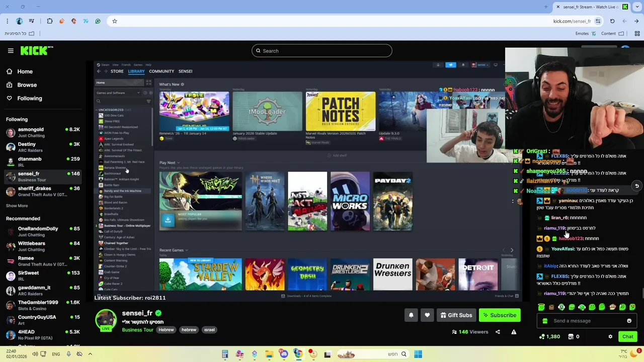Image resolution: width=644 pixels, height=362 pixels.
Task: Click the gift icon in the message box
Action: [545, 321]
